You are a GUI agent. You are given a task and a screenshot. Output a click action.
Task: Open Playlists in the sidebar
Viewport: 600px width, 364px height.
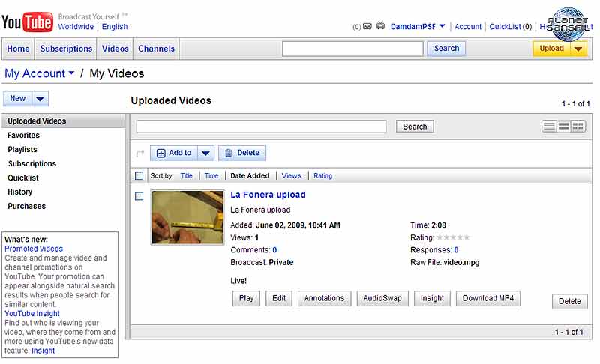point(22,149)
